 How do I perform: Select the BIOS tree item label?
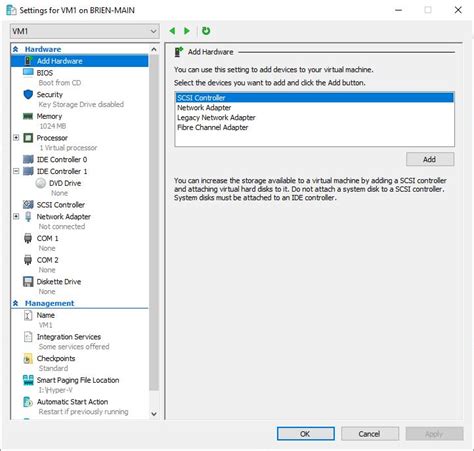click(x=45, y=73)
